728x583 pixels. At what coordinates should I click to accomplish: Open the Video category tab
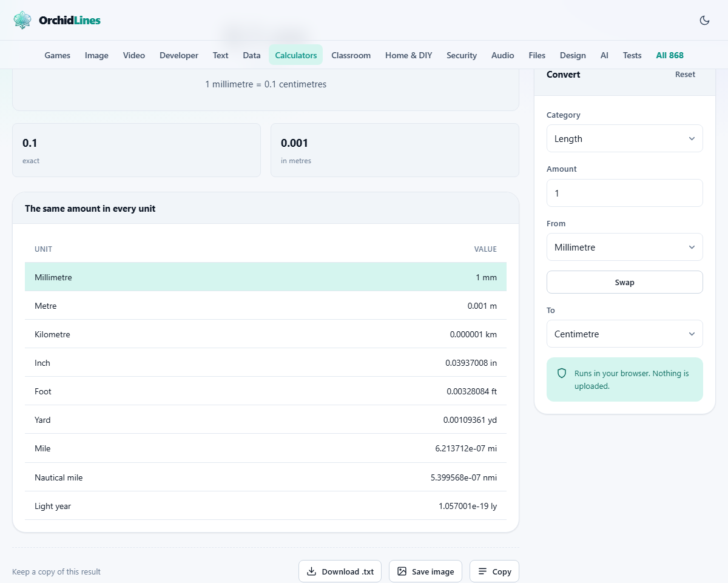coord(134,55)
